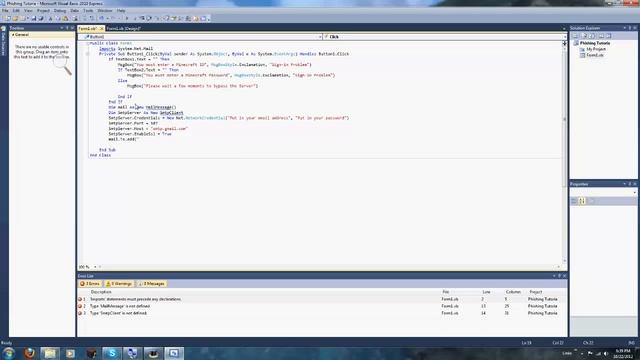Click the system tray clock

tap(622, 353)
